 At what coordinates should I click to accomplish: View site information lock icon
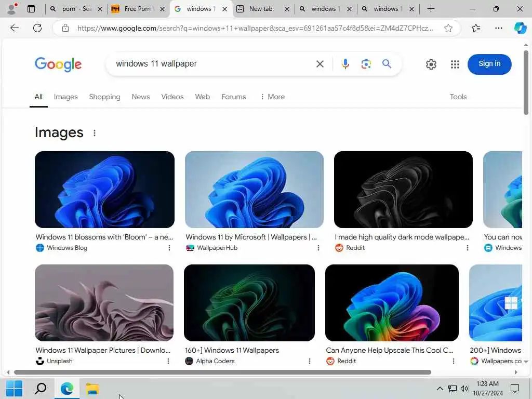65,28
